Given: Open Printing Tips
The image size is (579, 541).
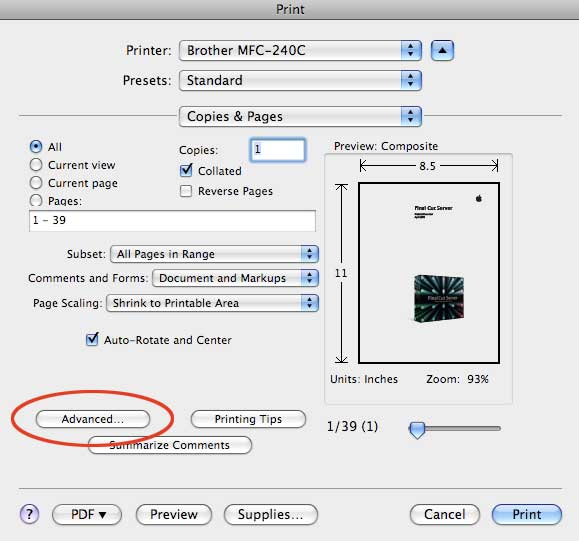Looking at the screenshot, I should (248, 419).
